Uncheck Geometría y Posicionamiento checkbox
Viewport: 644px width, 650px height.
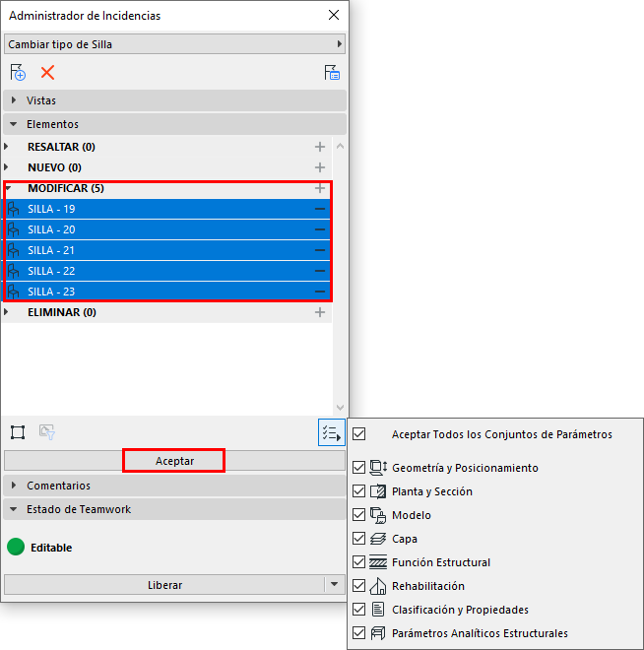(x=358, y=468)
